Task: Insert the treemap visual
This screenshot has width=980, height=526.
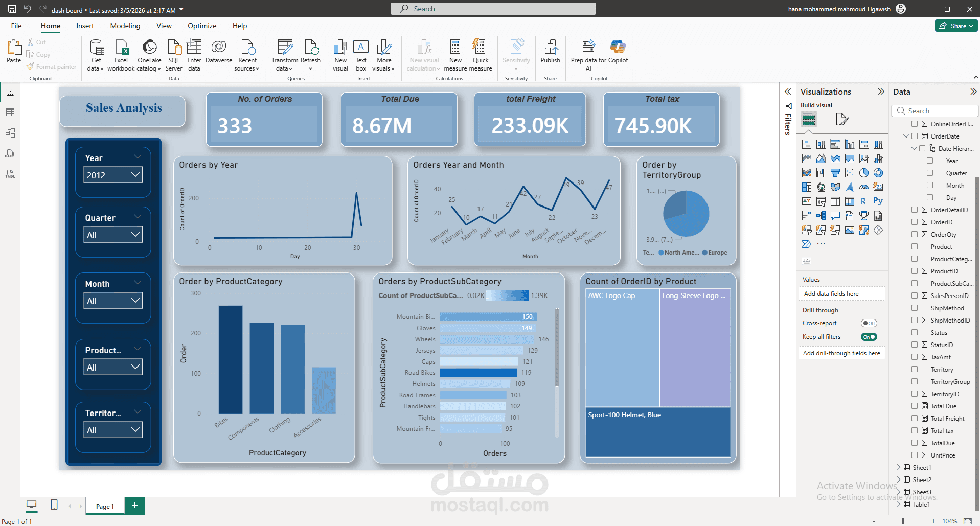Action: tap(807, 187)
